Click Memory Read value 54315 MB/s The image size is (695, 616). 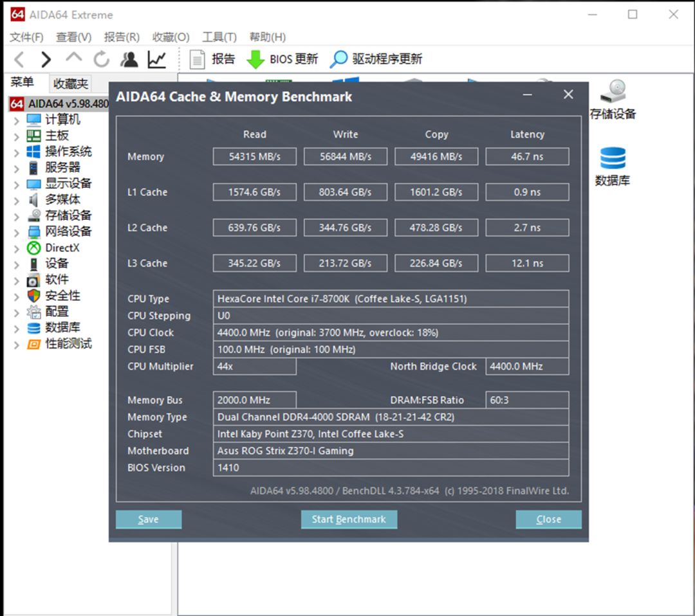click(255, 156)
